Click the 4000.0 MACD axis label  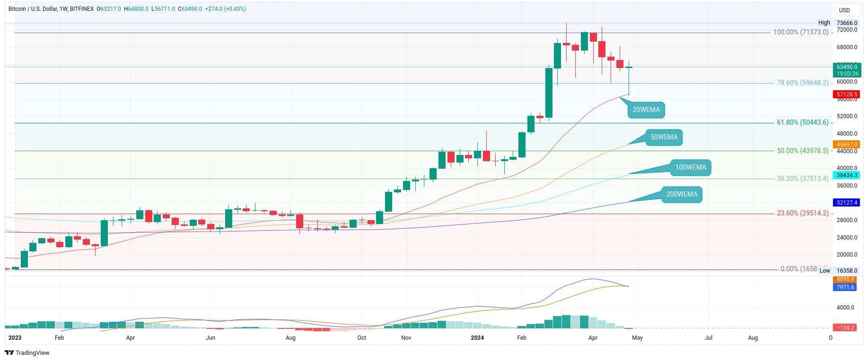pyautogui.click(x=846, y=308)
